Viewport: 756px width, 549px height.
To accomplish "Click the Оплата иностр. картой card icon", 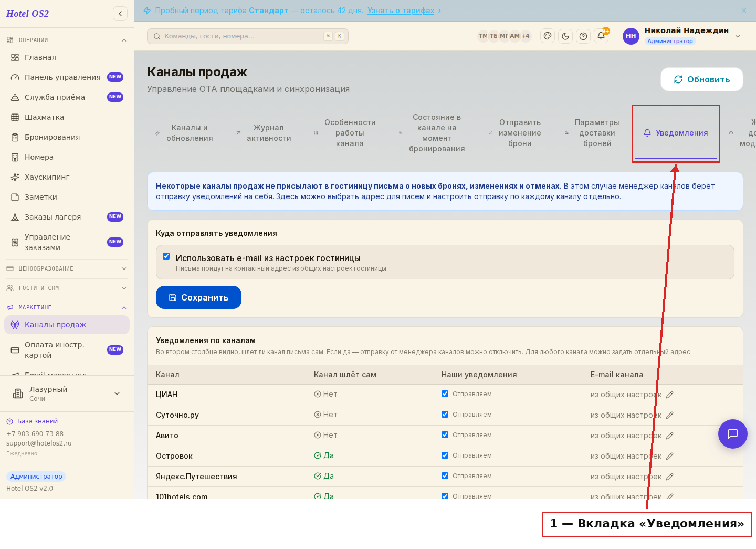I will (15, 350).
